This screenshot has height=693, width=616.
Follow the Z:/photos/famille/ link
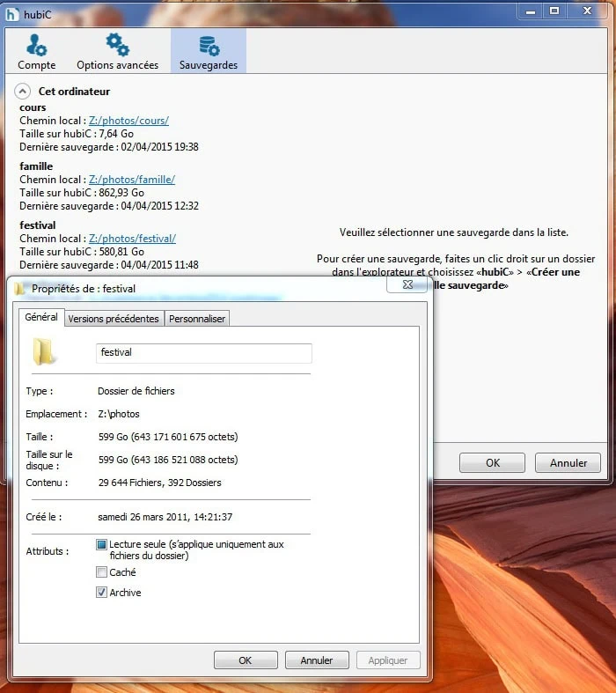pyautogui.click(x=132, y=180)
